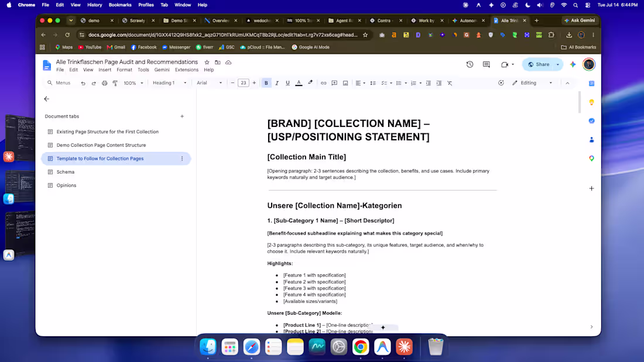Screen dimensions: 644x362
Task: Open Google Maps in side panel
Action: pyautogui.click(x=591, y=158)
